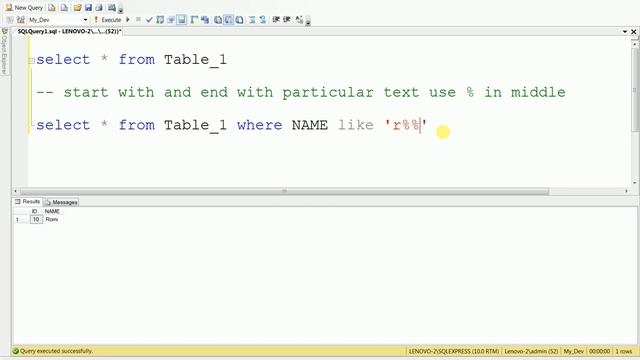Click the 1 rows status entry
Screen dimensions: 640x360
pos(624,351)
